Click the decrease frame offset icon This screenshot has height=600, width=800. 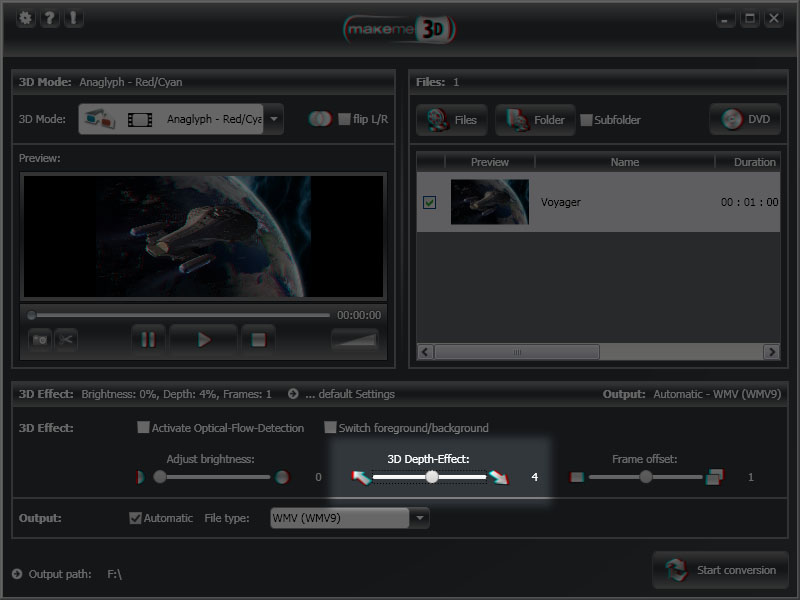(x=577, y=477)
